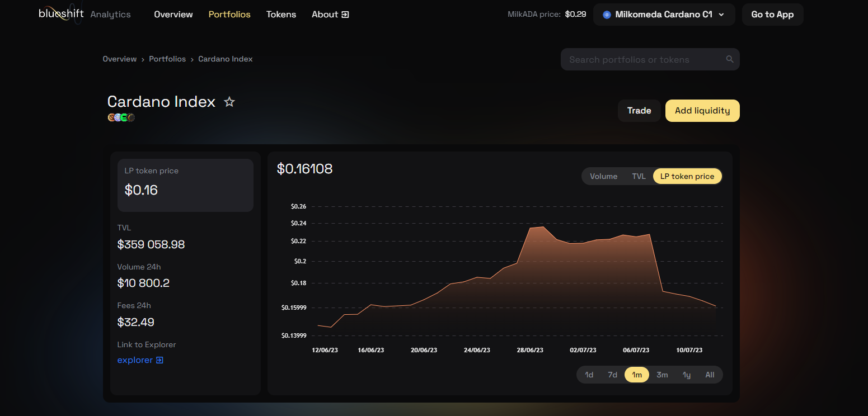Click the Cardano Index breadcrumb
Image resolution: width=868 pixels, height=416 pixels.
click(226, 59)
